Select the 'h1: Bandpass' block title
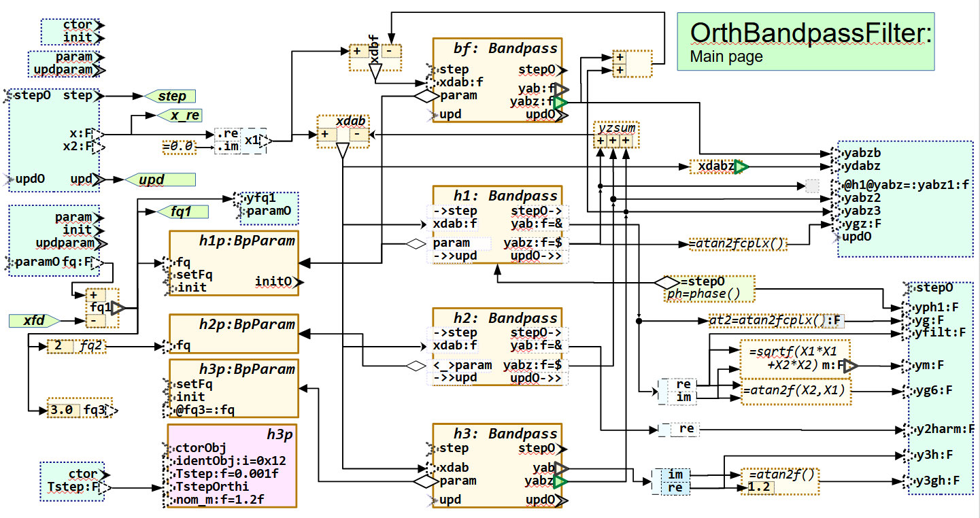 505,196
